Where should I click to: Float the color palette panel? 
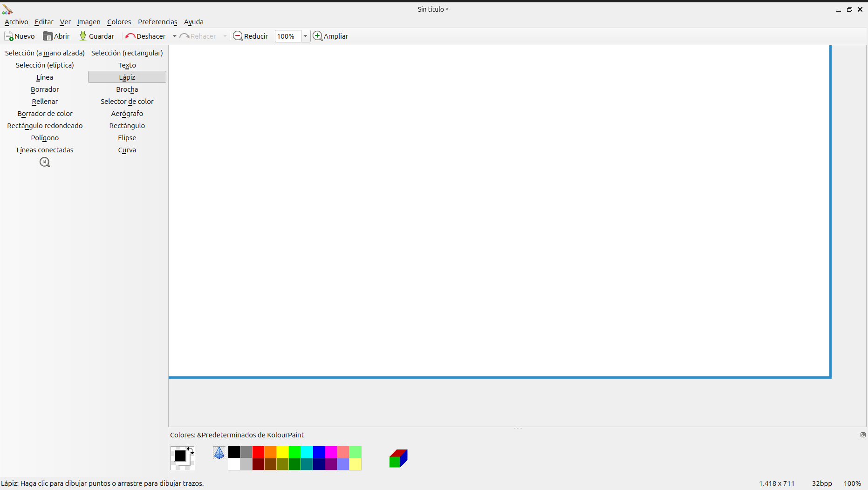[862, 435]
